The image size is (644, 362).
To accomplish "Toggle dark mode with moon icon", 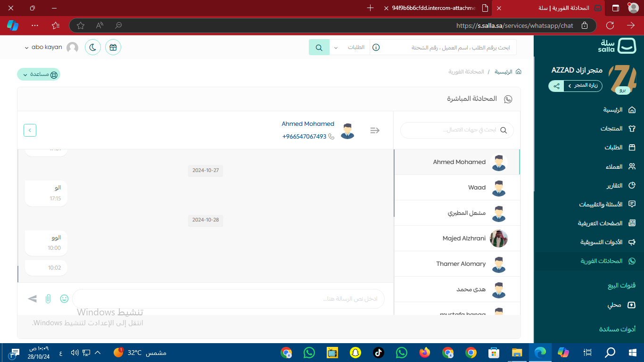I will coord(93,47).
